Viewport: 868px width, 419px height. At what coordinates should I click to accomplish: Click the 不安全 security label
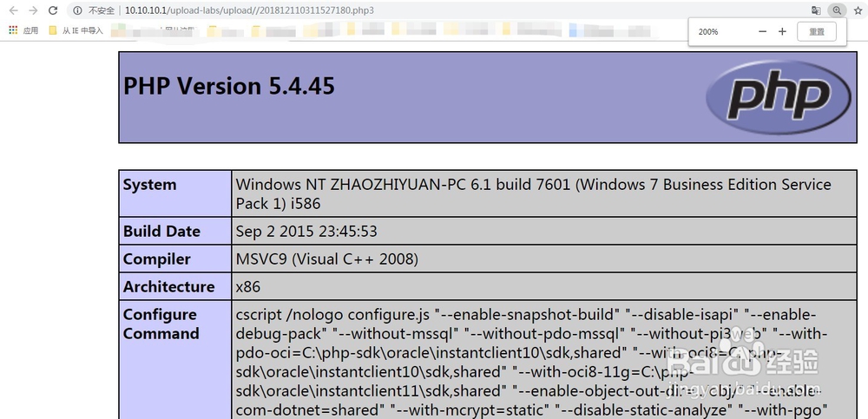coord(102,10)
